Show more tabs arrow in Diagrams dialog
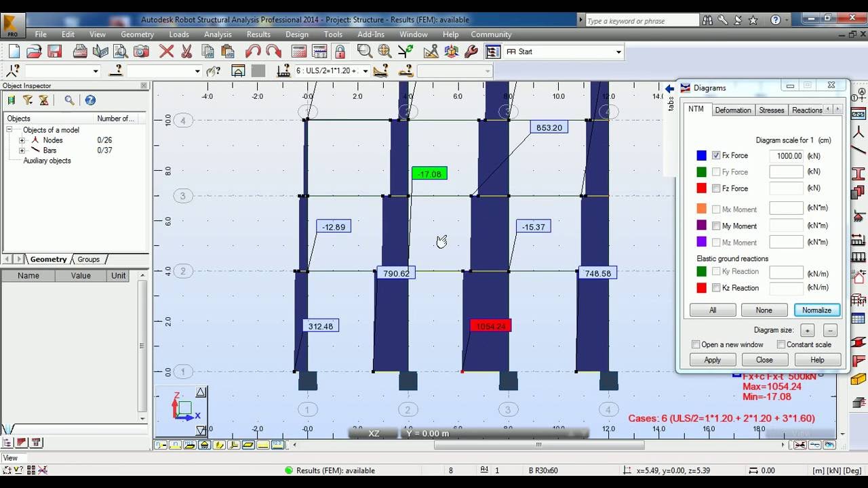This screenshot has width=868, height=488. pos(837,109)
